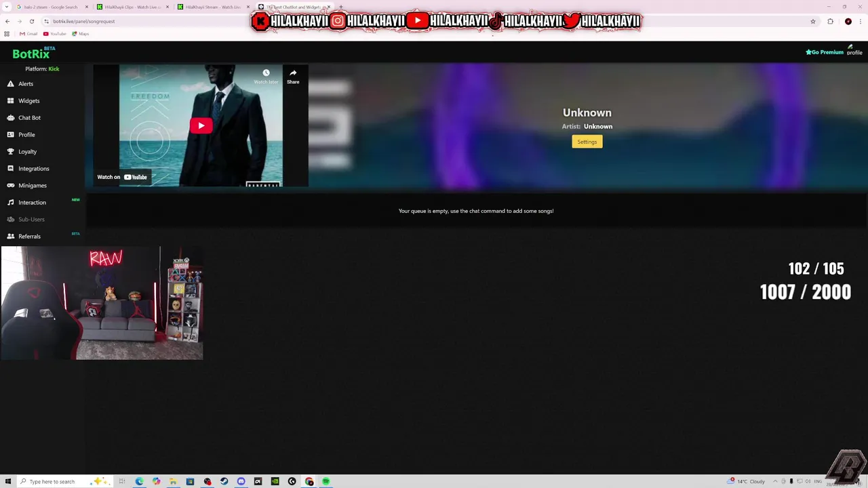Open Discord from the taskbar
This screenshot has height=488, width=868.
(241, 481)
